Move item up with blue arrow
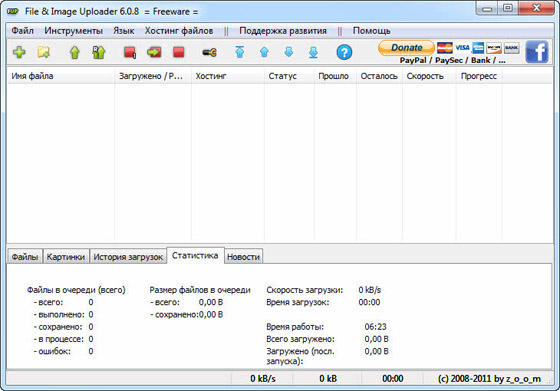The width and height of the screenshot is (560, 391). [x=264, y=52]
